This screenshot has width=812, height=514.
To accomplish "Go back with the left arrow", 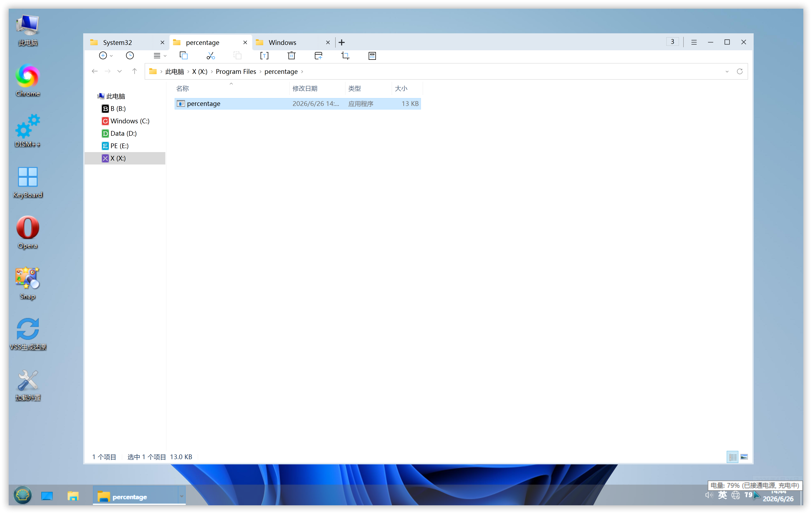I will (95, 71).
